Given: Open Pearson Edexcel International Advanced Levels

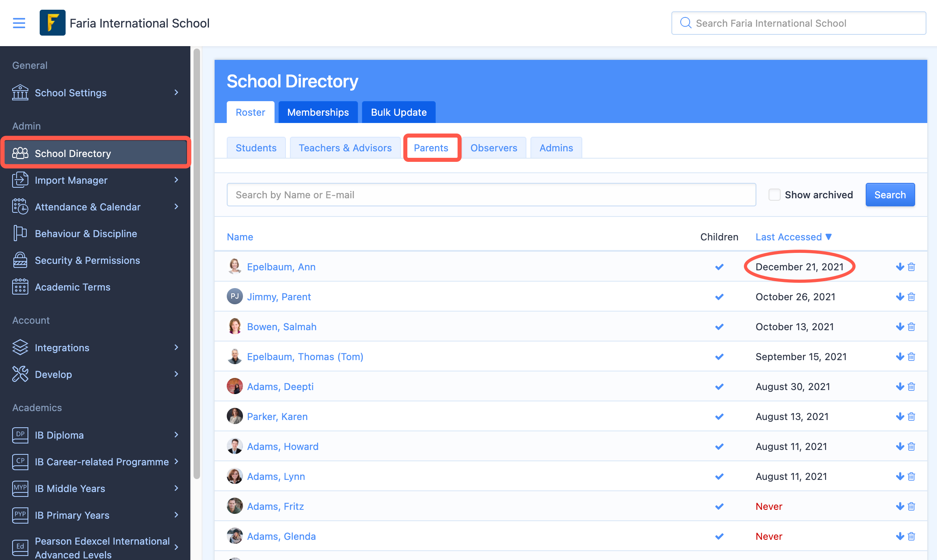Looking at the screenshot, I should point(95,547).
